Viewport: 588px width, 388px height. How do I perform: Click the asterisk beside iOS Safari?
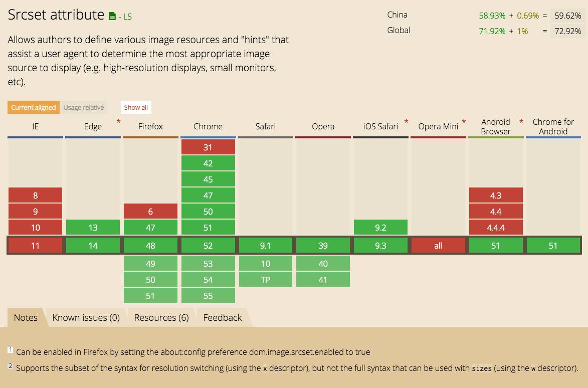tap(406, 122)
